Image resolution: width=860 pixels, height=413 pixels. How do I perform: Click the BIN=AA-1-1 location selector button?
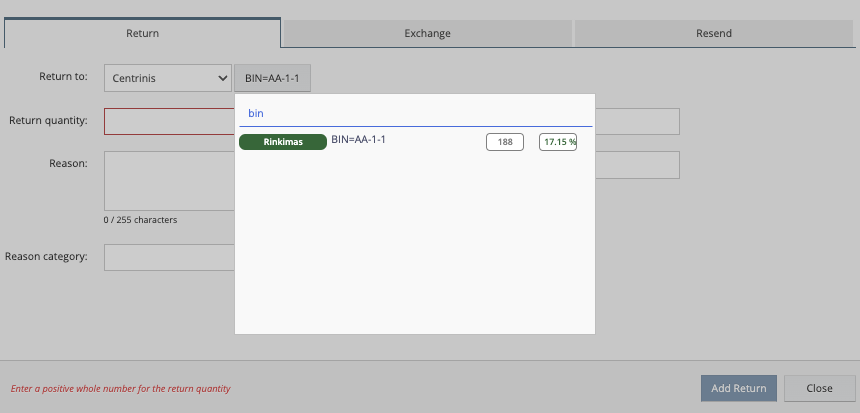pyautogui.click(x=272, y=77)
